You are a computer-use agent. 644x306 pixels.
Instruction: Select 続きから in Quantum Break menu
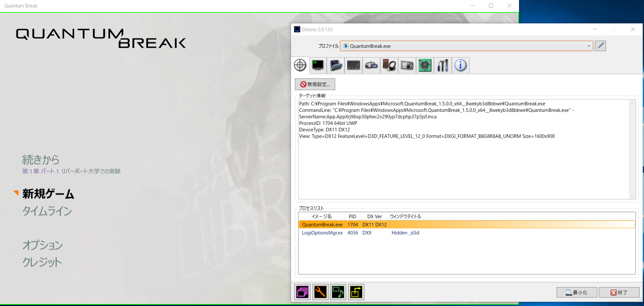[41, 160]
